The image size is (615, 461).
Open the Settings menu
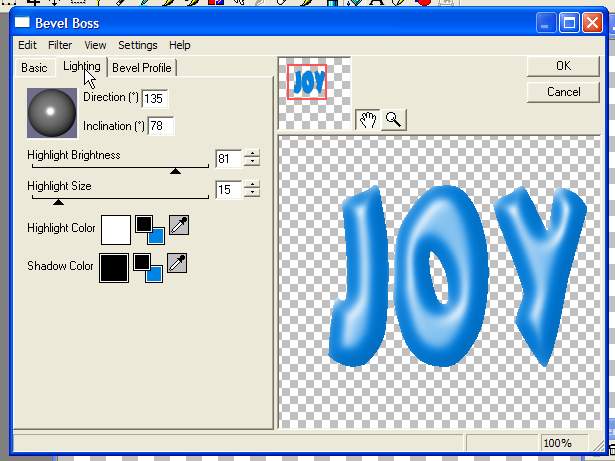138,45
